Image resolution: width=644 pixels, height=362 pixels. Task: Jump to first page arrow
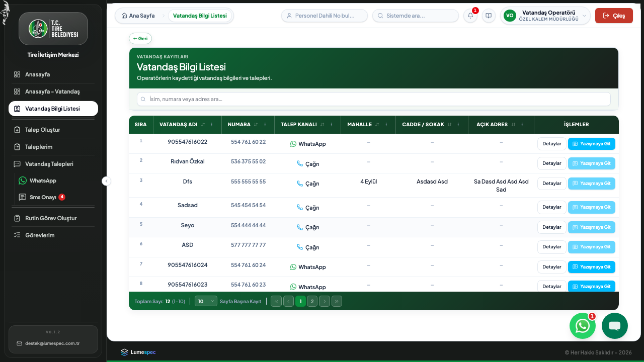pos(276,301)
